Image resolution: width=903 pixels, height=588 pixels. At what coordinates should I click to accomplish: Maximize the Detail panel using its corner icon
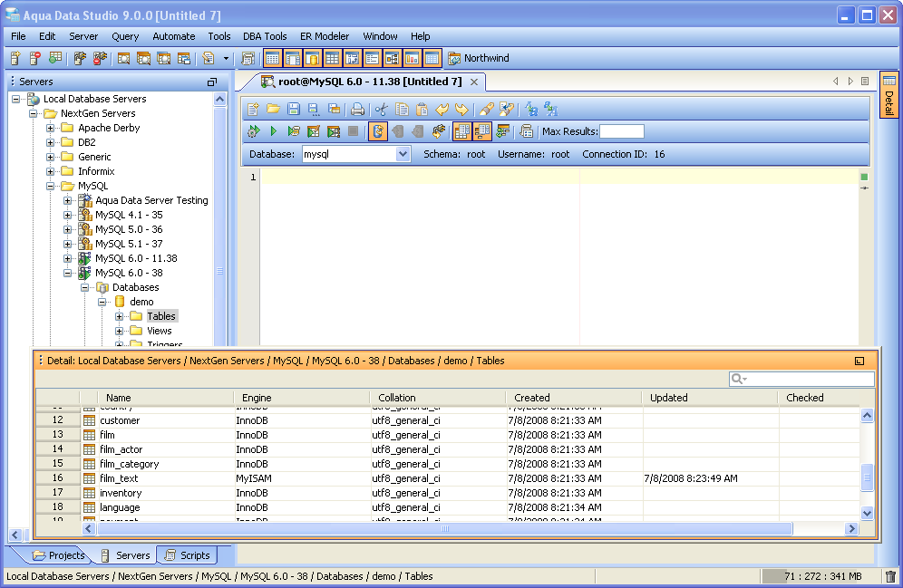coord(859,361)
